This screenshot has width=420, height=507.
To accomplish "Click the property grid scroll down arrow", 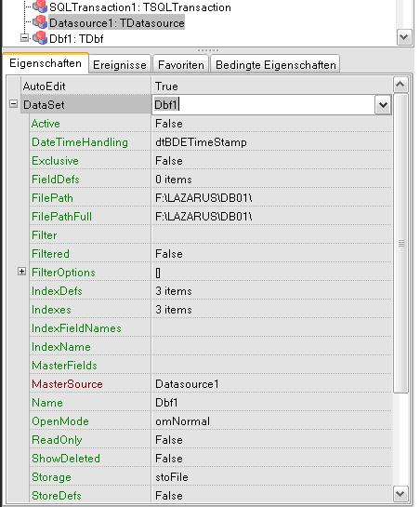I will tap(400, 494).
